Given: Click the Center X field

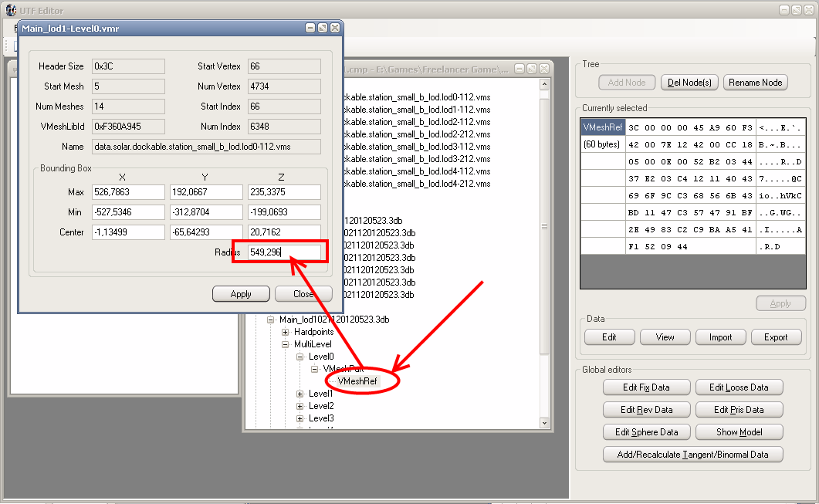Looking at the screenshot, I should click(x=128, y=232).
